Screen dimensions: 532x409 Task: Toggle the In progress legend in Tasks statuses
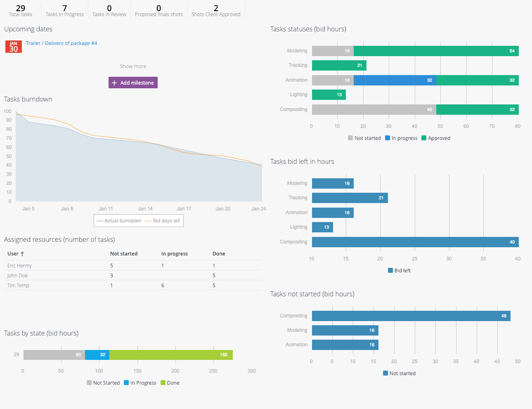click(x=401, y=138)
